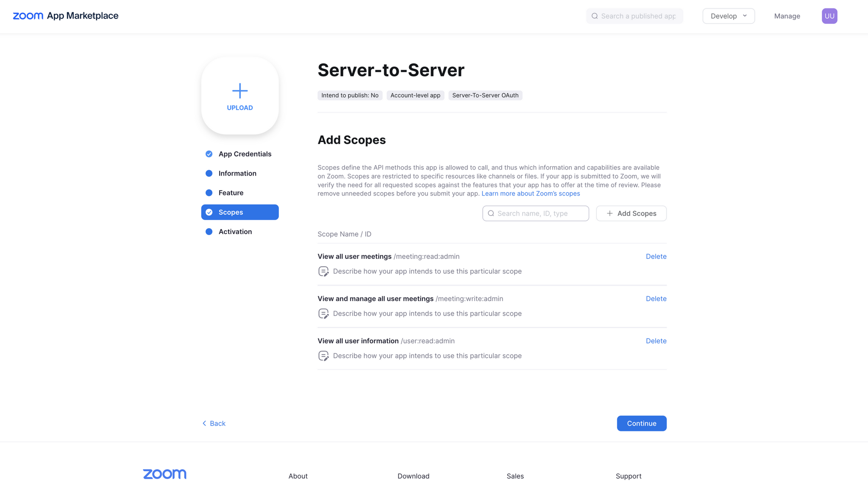
Task: Open the UU user avatar menu
Action: coord(829,16)
